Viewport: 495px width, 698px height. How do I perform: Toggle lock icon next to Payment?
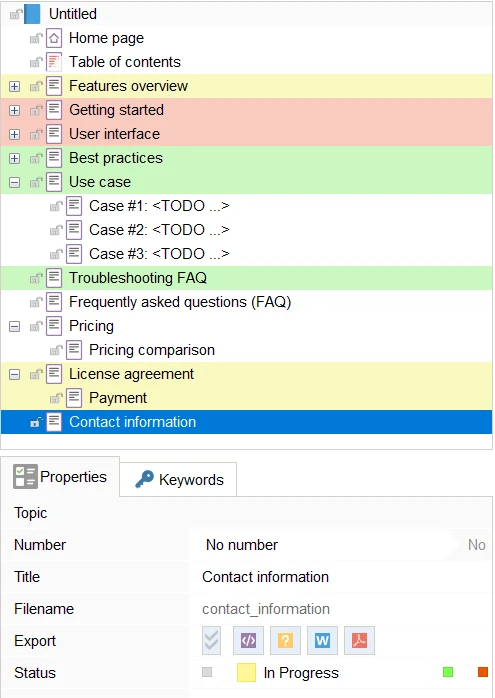pyautogui.click(x=56, y=398)
